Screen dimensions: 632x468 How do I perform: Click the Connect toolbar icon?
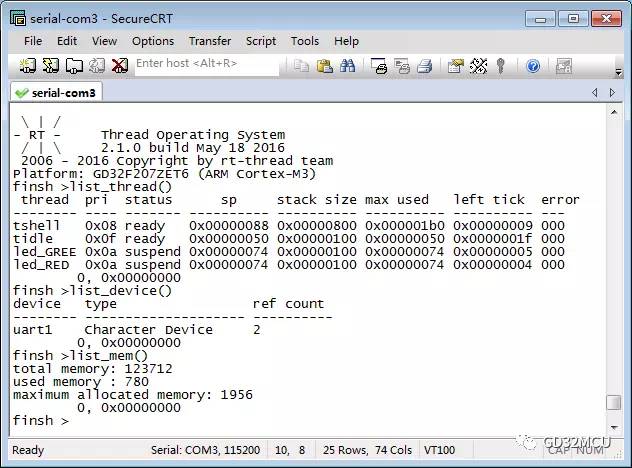[27, 66]
